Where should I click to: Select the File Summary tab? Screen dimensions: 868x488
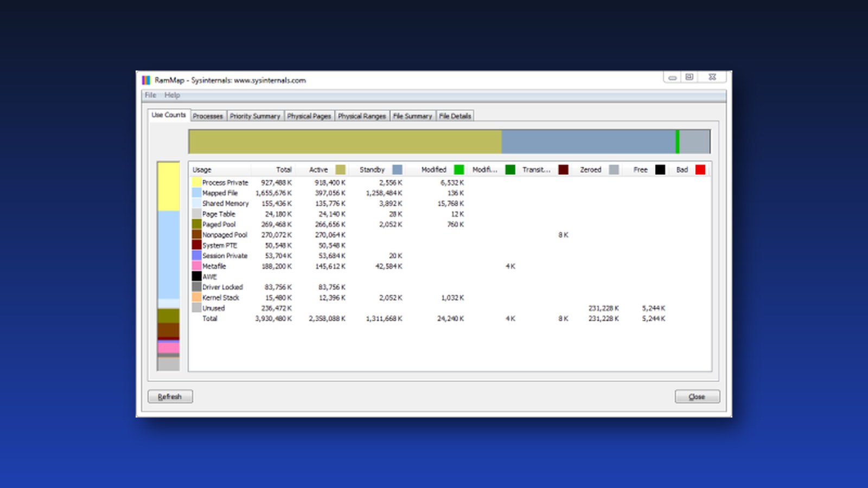tap(412, 116)
